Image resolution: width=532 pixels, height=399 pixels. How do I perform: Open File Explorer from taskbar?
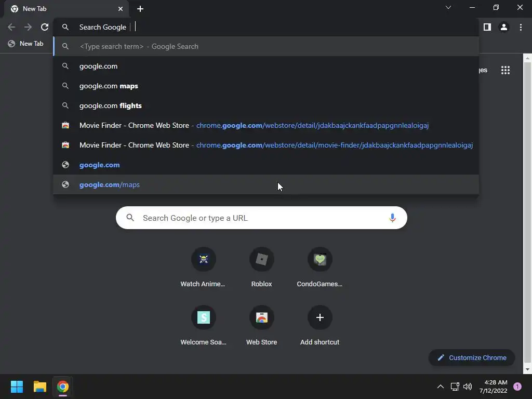click(x=39, y=387)
